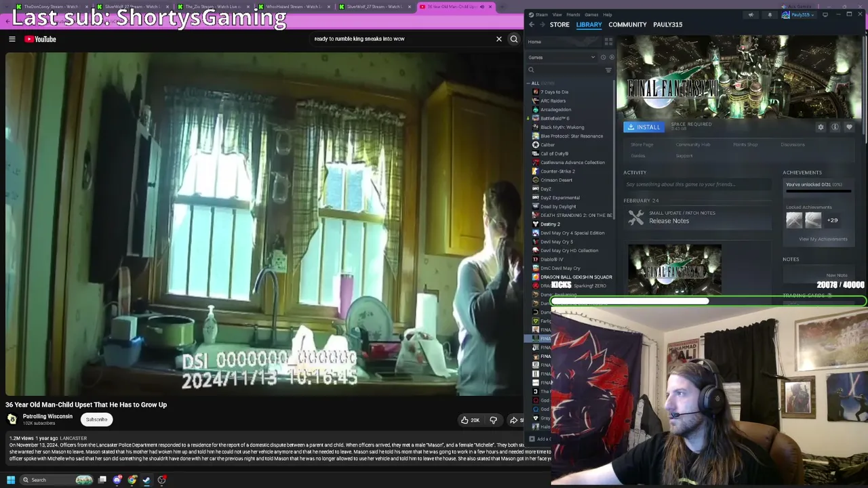Go back in Steam navigation

[532, 24]
